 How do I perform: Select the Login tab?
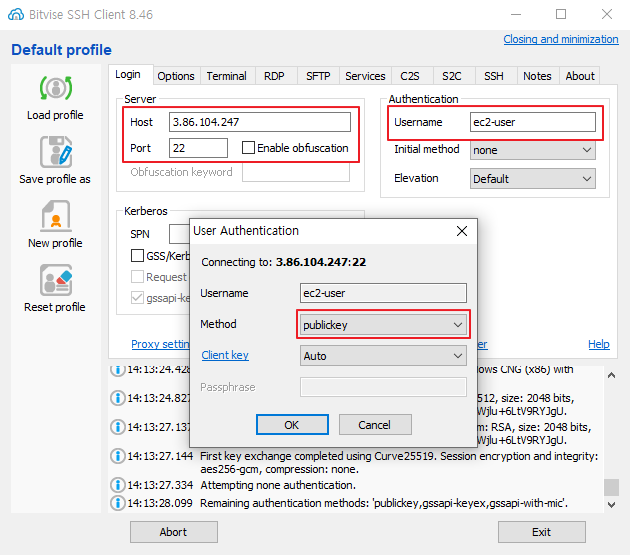pyautogui.click(x=128, y=74)
